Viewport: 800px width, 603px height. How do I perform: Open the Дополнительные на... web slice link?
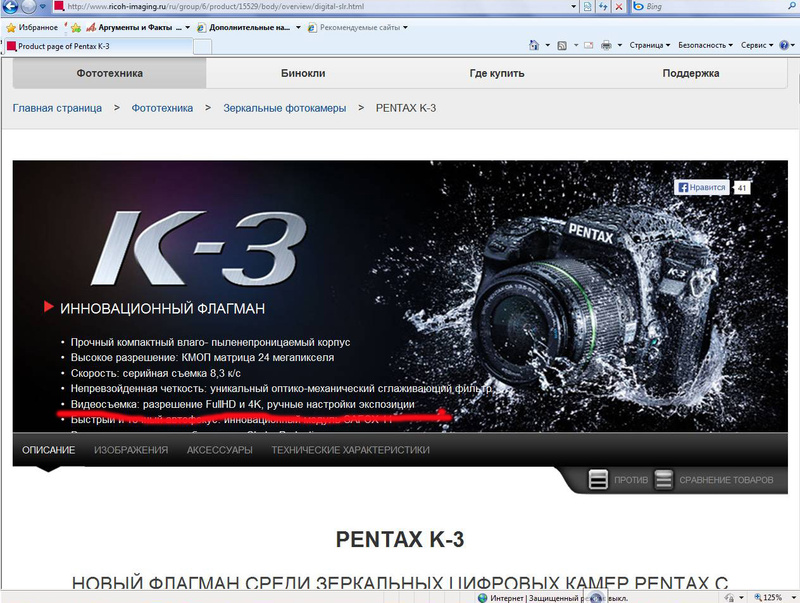(244, 28)
